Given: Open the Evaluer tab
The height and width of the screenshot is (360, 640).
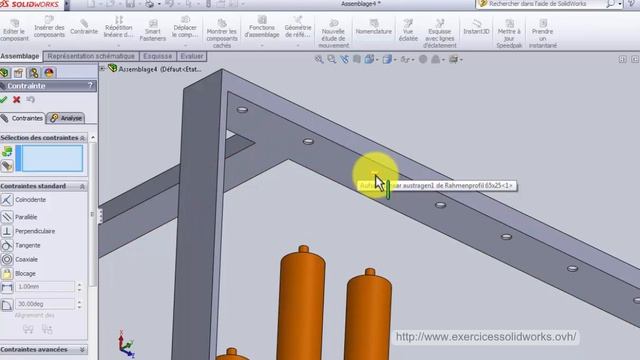Looking at the screenshot, I should coord(192,56).
